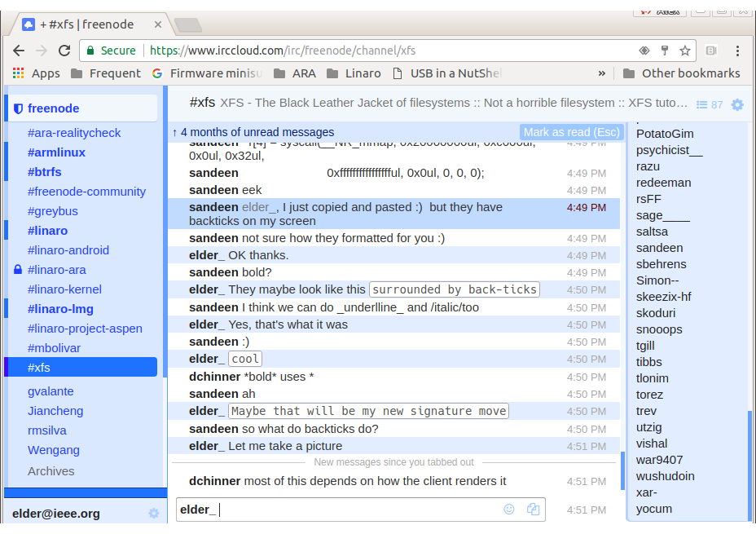Screen dimensions: 756x534
Task: Open conversation with Jiancheng
Action: (x=55, y=411)
